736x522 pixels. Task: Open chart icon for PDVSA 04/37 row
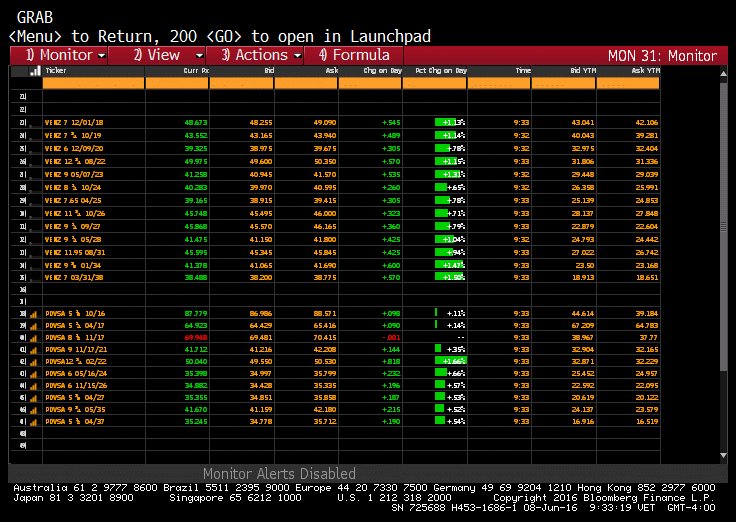(33, 422)
